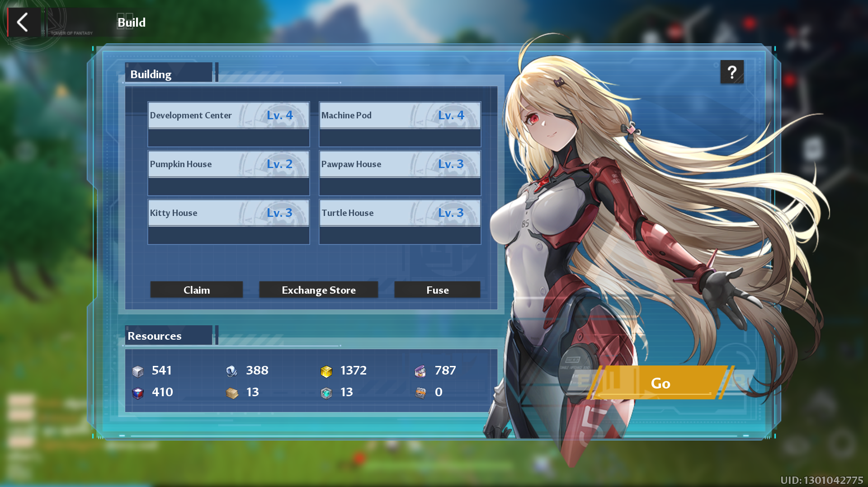
Task: Open the Kitty House building card
Action: pyautogui.click(x=228, y=222)
